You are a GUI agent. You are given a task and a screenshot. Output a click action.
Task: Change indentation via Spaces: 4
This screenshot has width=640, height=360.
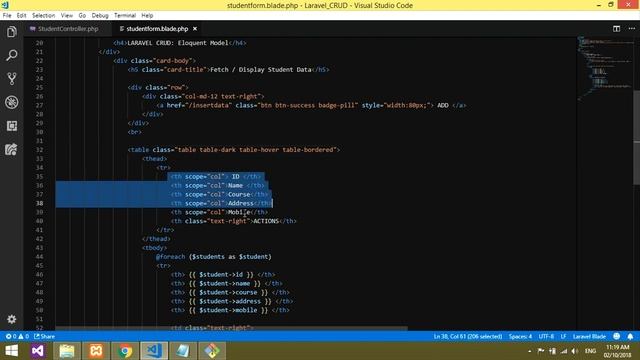[x=520, y=336]
